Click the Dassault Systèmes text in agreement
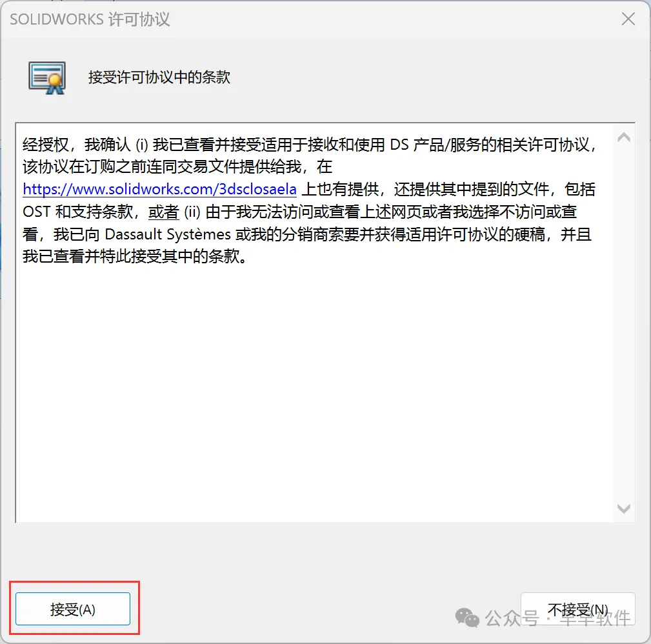The image size is (651, 644). tap(168, 235)
